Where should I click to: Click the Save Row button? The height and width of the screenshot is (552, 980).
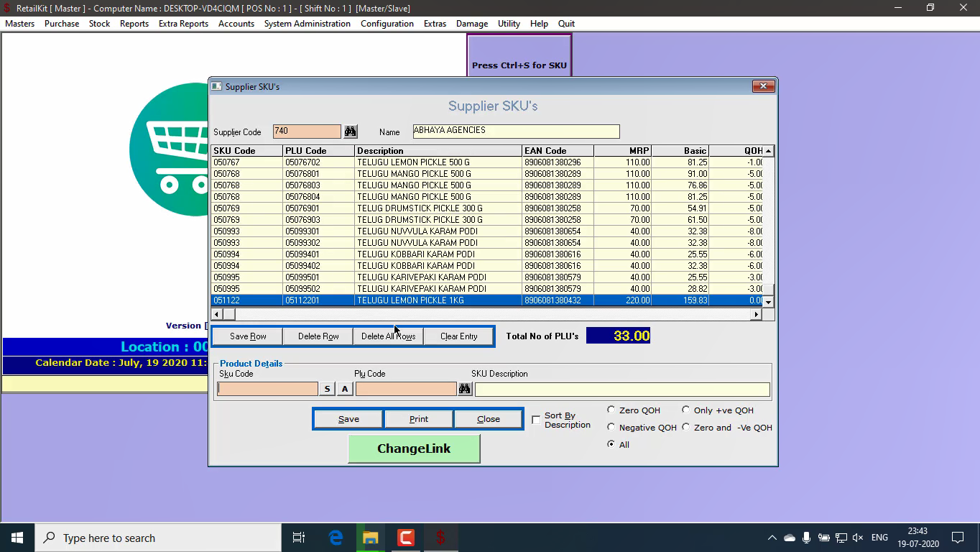(248, 336)
